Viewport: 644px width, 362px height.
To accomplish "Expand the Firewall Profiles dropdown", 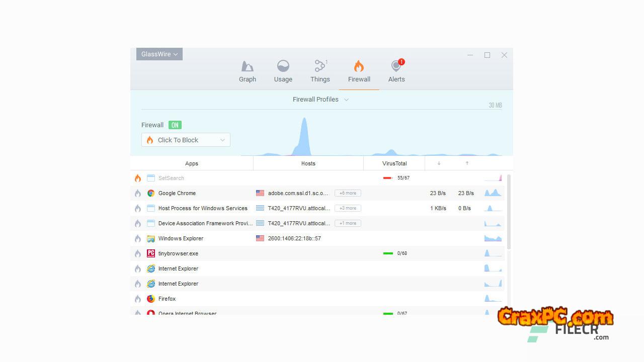I will [x=320, y=100].
